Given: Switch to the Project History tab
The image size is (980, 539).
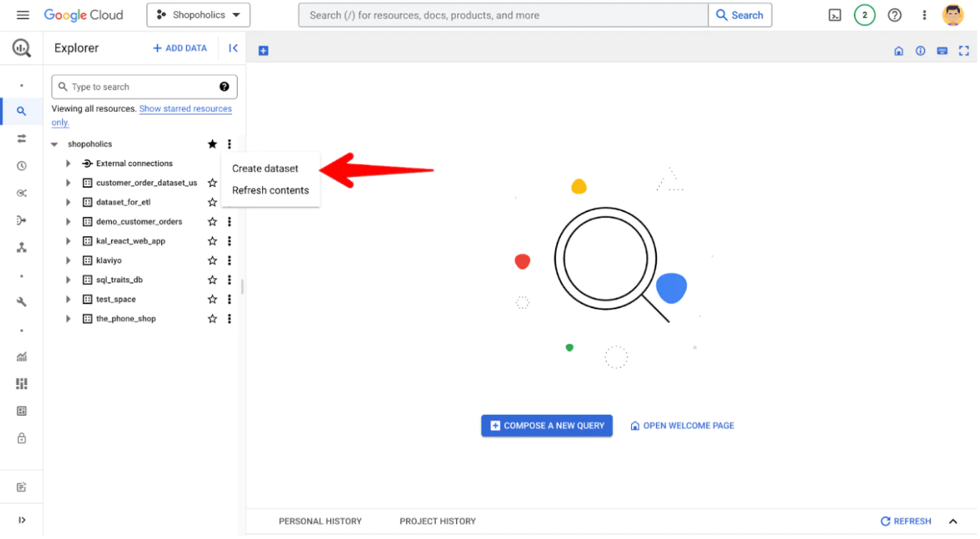Looking at the screenshot, I should [437, 521].
